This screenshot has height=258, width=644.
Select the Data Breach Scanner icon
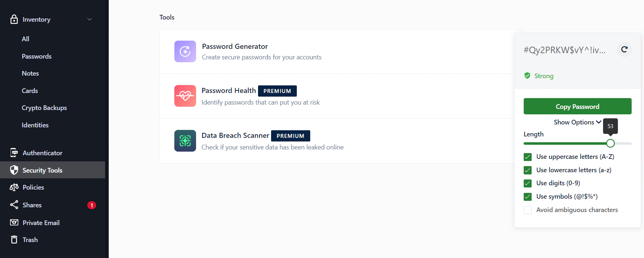pos(185,141)
